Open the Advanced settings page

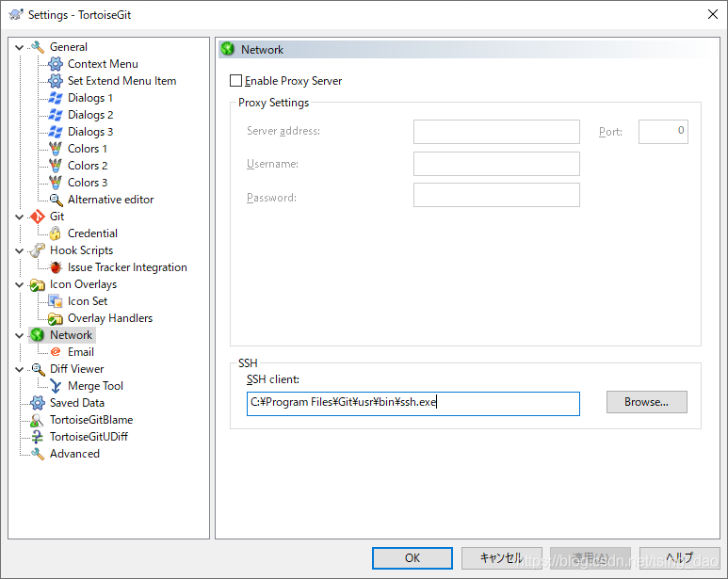pyautogui.click(x=74, y=454)
